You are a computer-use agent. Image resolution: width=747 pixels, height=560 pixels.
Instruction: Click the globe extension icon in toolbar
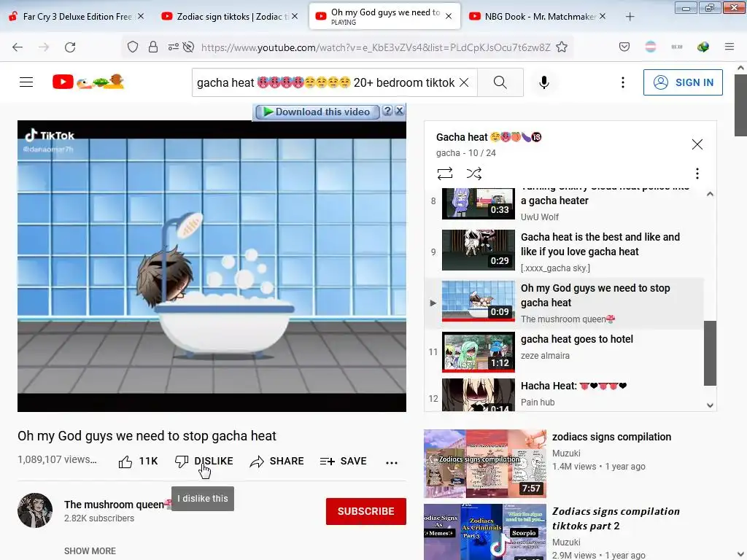tap(703, 47)
